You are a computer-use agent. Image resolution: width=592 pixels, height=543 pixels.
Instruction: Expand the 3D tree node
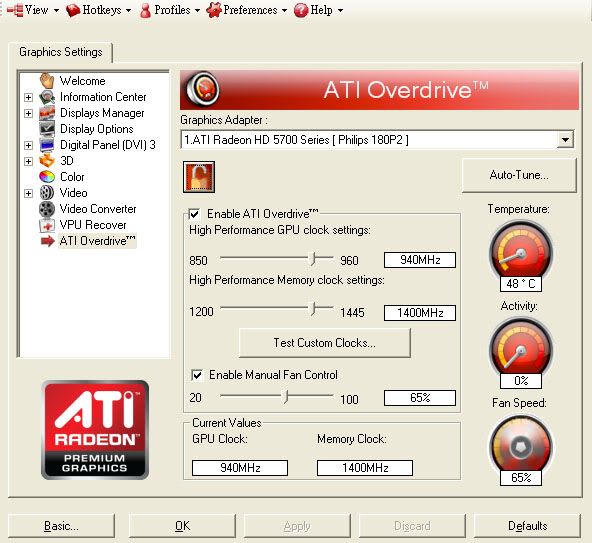28,161
